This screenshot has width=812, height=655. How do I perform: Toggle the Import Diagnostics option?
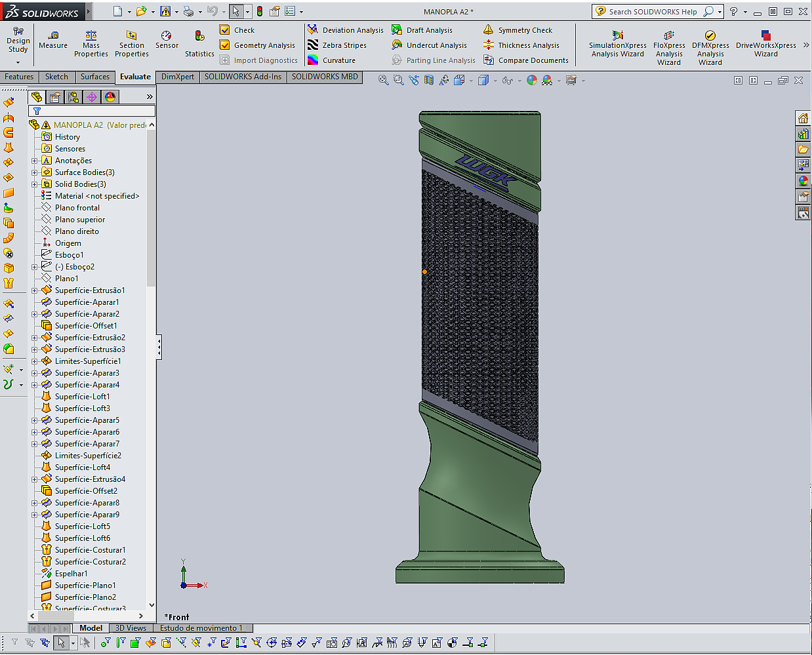coord(225,60)
